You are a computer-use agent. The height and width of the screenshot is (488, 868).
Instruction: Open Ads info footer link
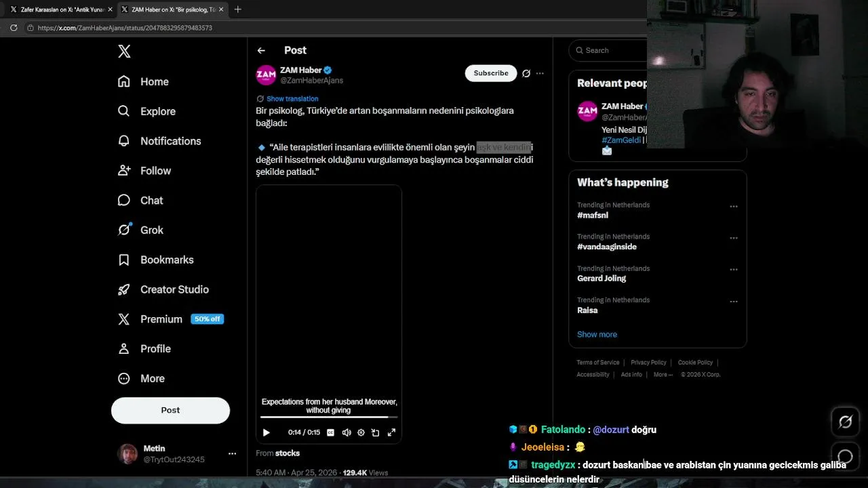point(631,375)
